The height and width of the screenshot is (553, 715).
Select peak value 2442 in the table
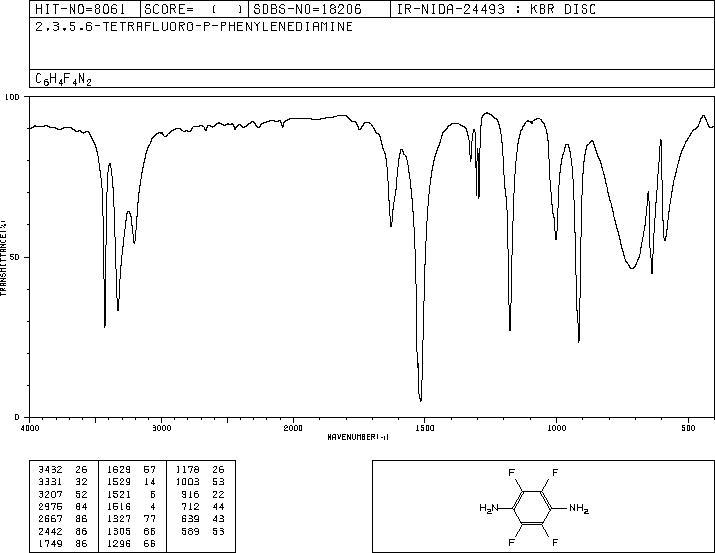pos(50,532)
